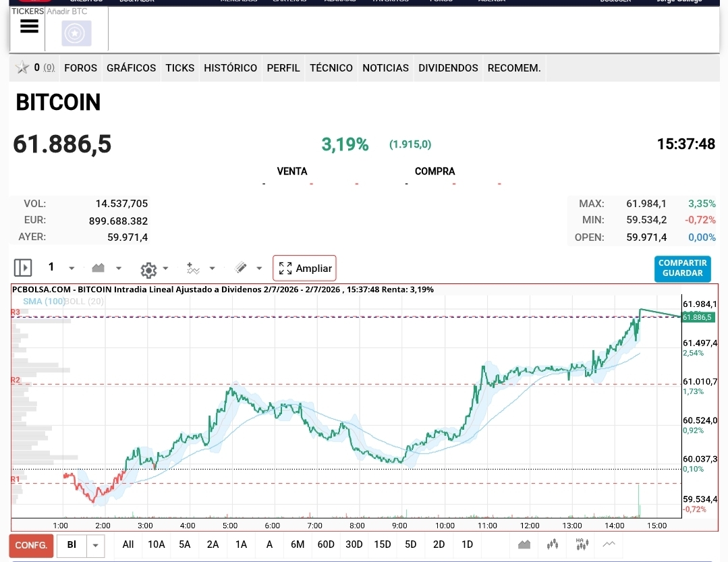Open chart settings gear icon
The image size is (728, 562).
pyautogui.click(x=148, y=270)
